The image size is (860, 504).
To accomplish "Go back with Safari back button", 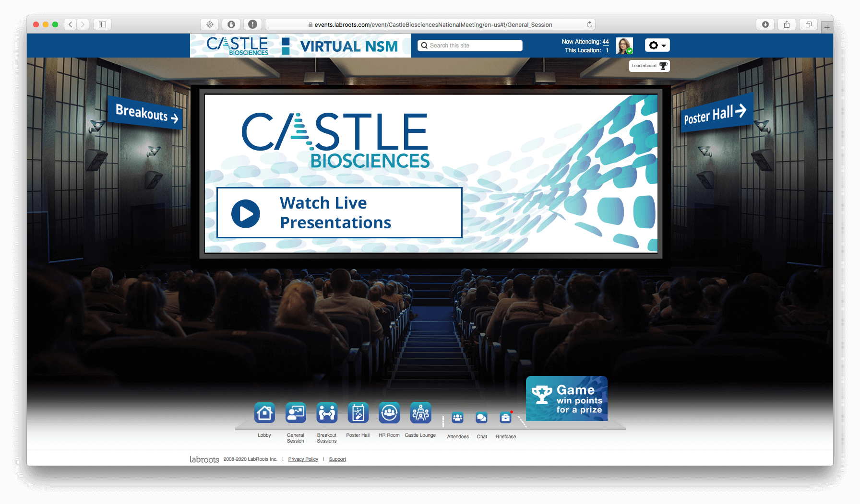I will [71, 24].
